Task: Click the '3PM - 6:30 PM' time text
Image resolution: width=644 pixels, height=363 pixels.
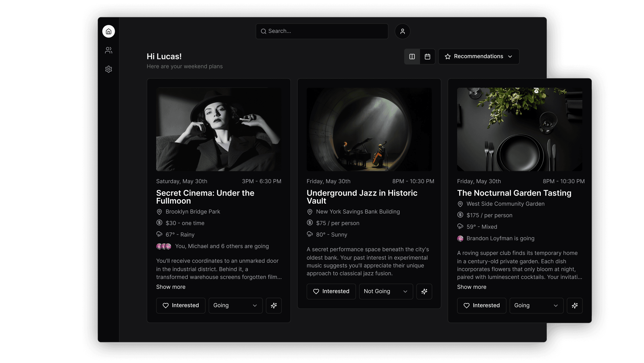Action: tap(262, 181)
